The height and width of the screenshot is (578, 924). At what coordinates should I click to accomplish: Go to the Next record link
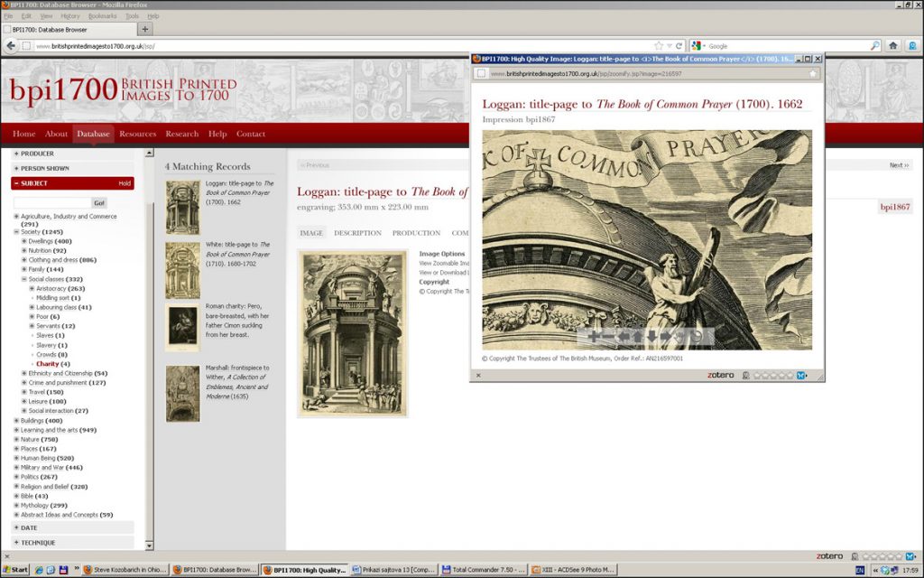pos(899,165)
